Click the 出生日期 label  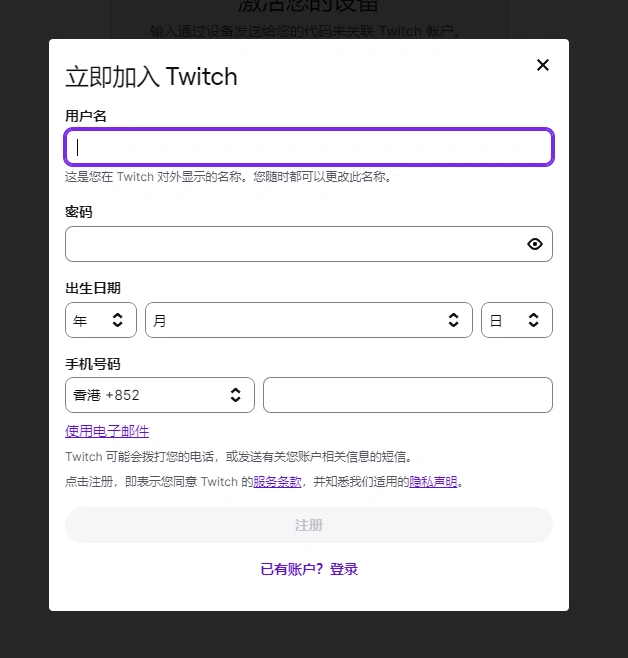pyautogui.click(x=93, y=288)
